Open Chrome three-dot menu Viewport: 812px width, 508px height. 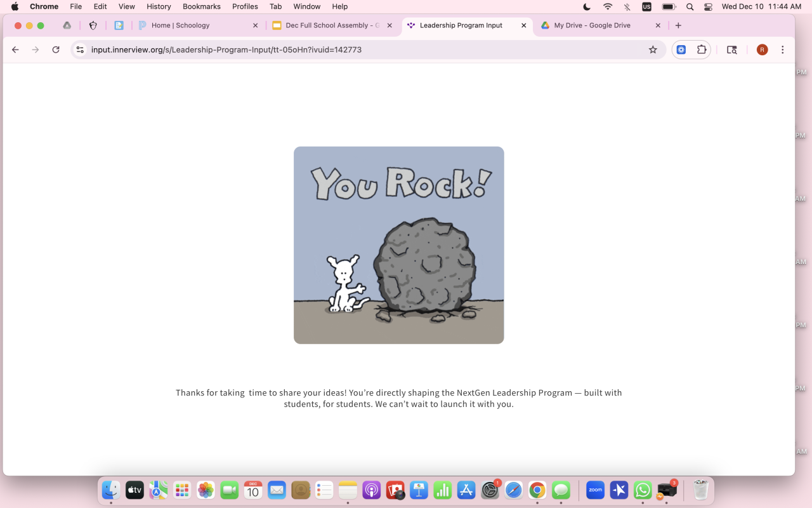(783, 50)
